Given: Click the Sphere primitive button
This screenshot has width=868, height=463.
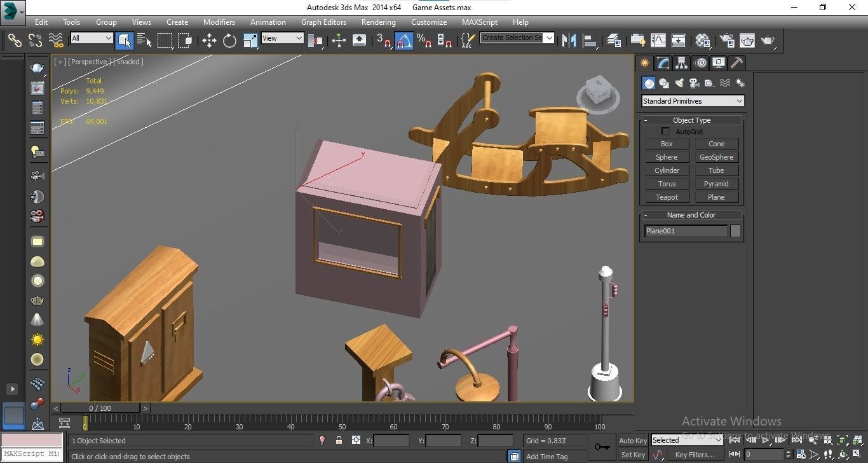Looking at the screenshot, I should pyautogui.click(x=667, y=157).
